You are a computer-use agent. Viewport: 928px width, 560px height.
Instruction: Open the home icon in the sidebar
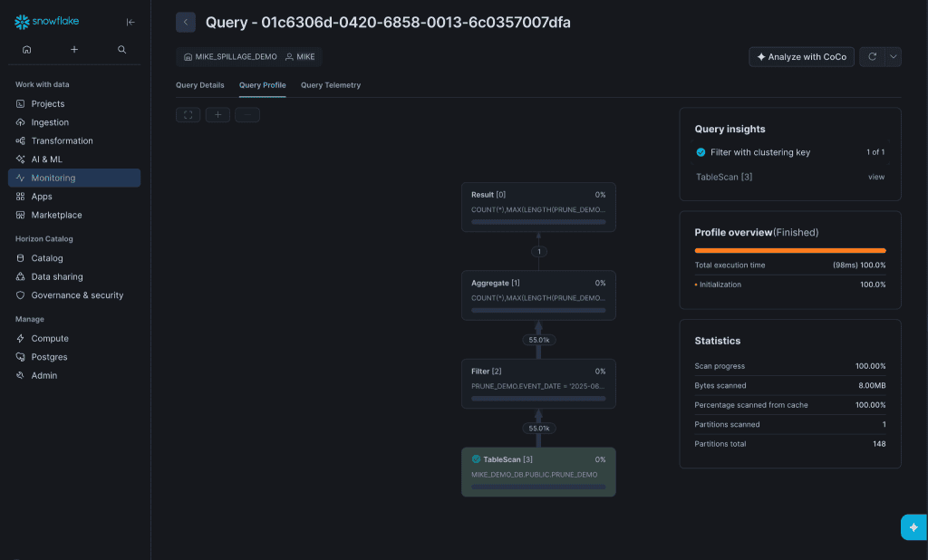(x=26, y=50)
